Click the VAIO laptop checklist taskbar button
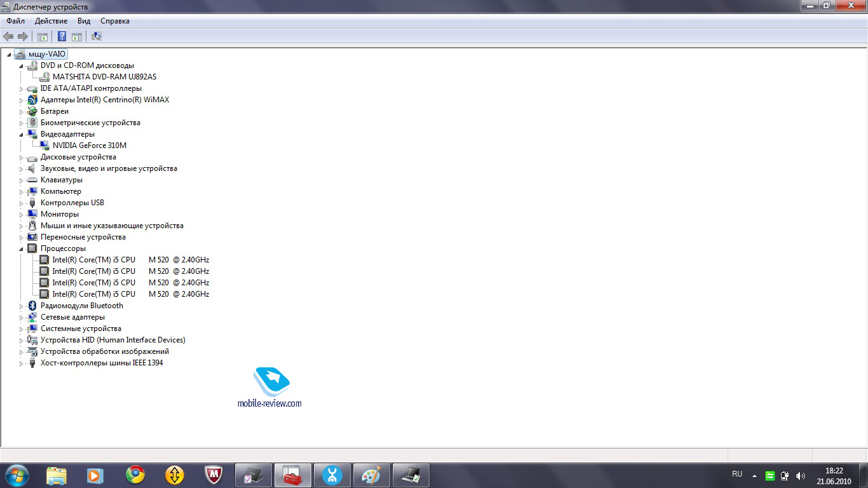 point(253,475)
